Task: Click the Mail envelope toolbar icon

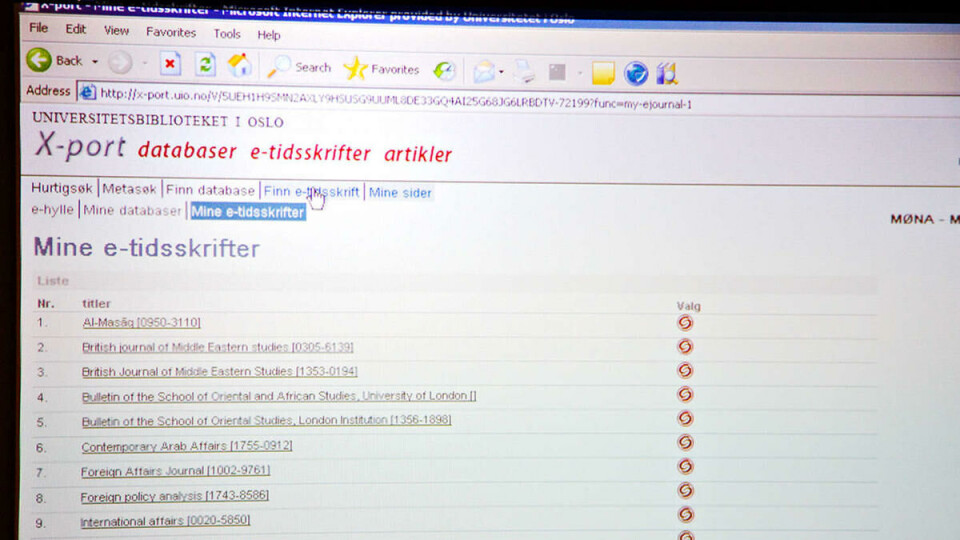Action: [484, 71]
